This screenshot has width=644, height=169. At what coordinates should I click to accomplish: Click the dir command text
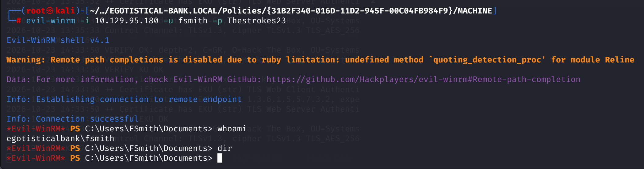click(224, 148)
